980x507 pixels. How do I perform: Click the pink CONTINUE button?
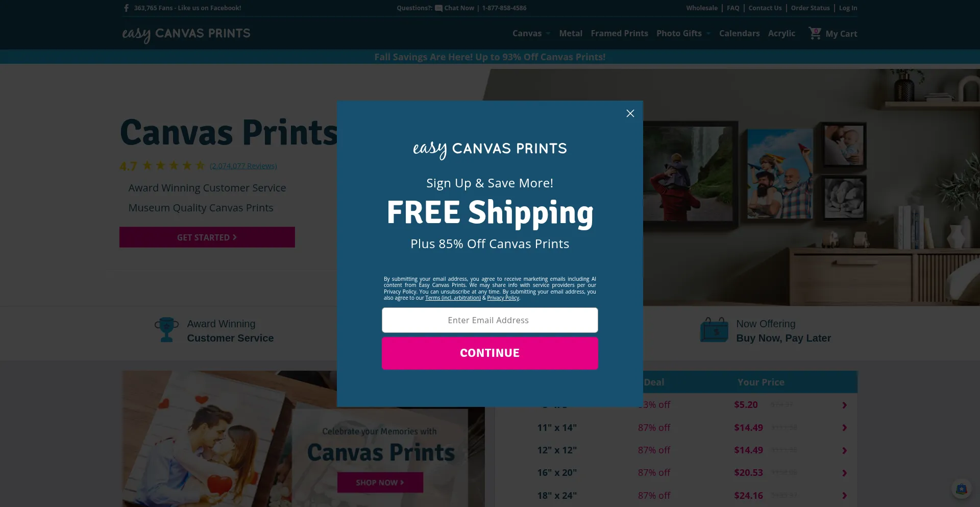click(x=490, y=353)
